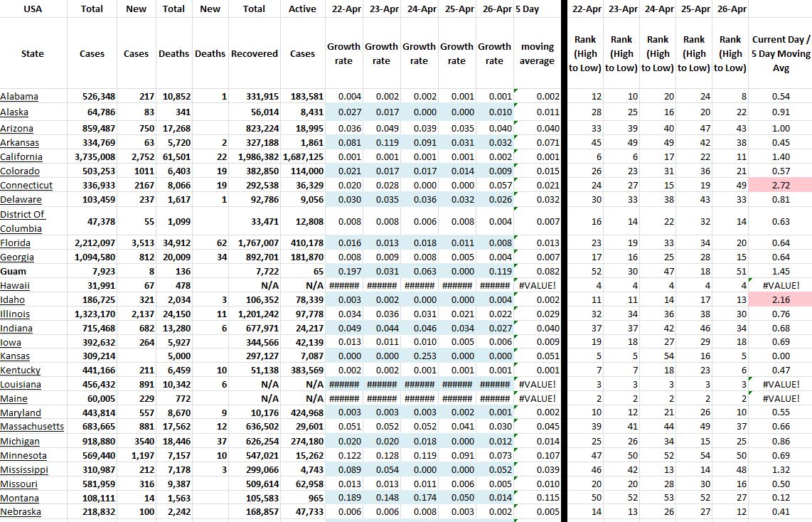This screenshot has width=812, height=522.
Task: Select Michigan's new cases cell 3540
Action: (134, 442)
